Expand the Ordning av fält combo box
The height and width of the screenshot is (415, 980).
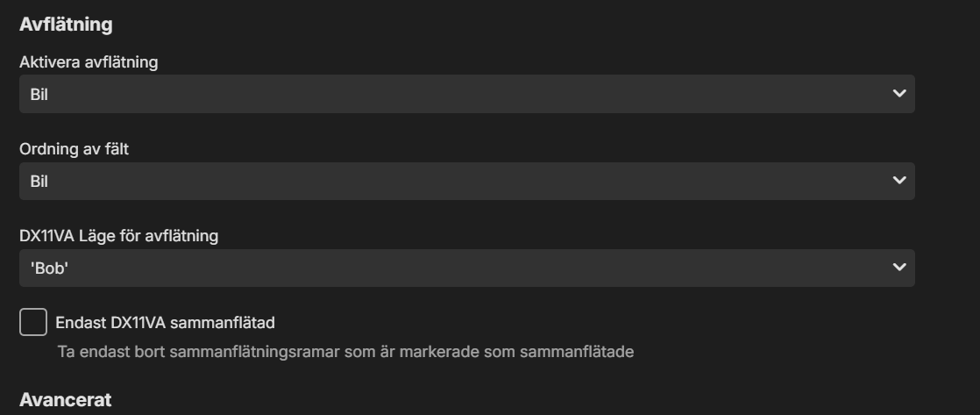point(466,181)
